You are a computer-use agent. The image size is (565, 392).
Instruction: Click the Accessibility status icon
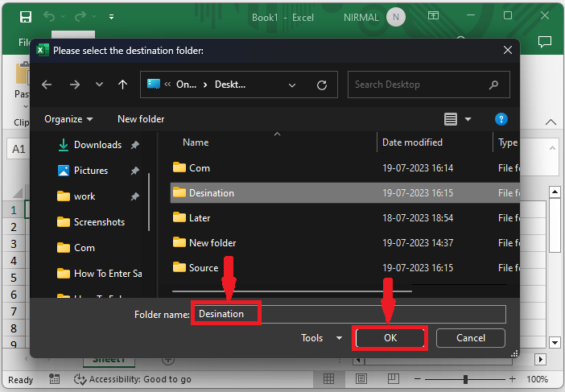80,379
